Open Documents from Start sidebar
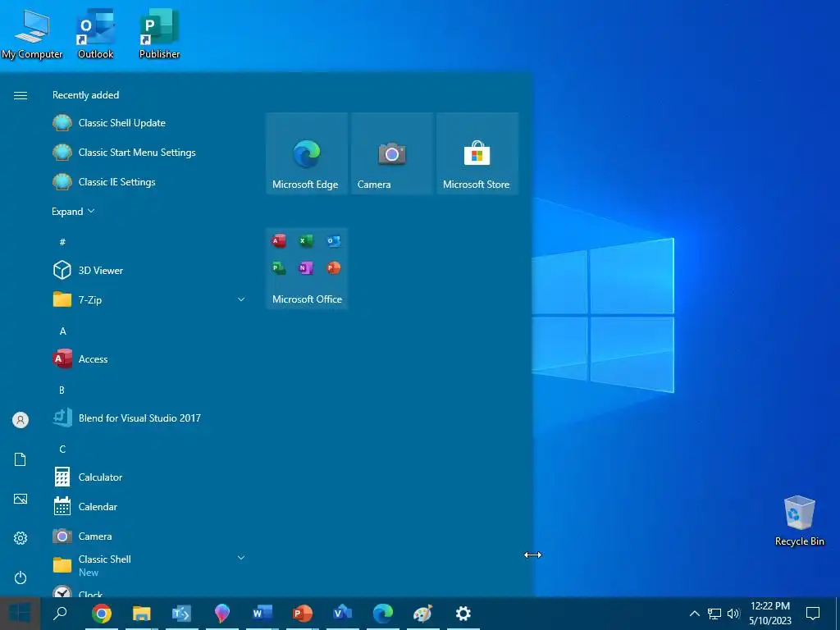Image resolution: width=840 pixels, height=630 pixels. coord(21,459)
